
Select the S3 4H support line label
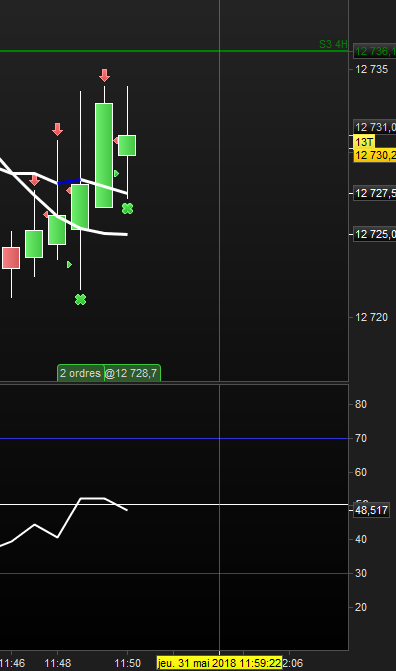tap(333, 44)
